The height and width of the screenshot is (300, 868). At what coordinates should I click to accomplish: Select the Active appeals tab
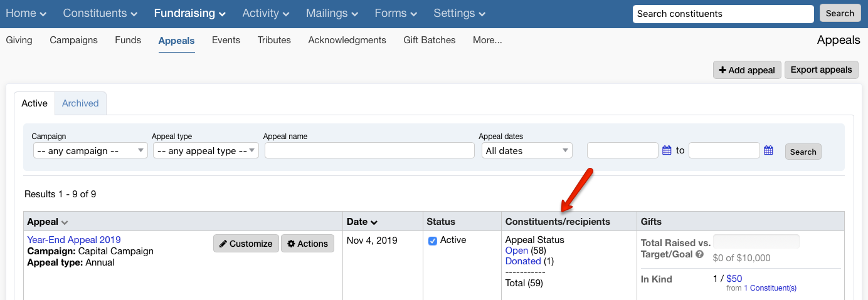34,103
